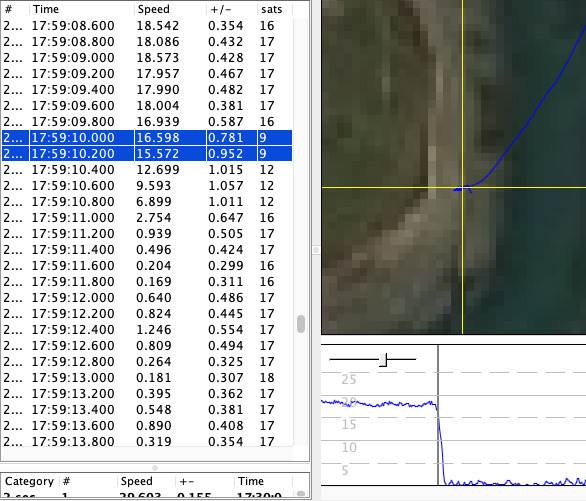Click the track table vertical scrollbar thumb
This screenshot has height=501, width=586.
tap(301, 324)
